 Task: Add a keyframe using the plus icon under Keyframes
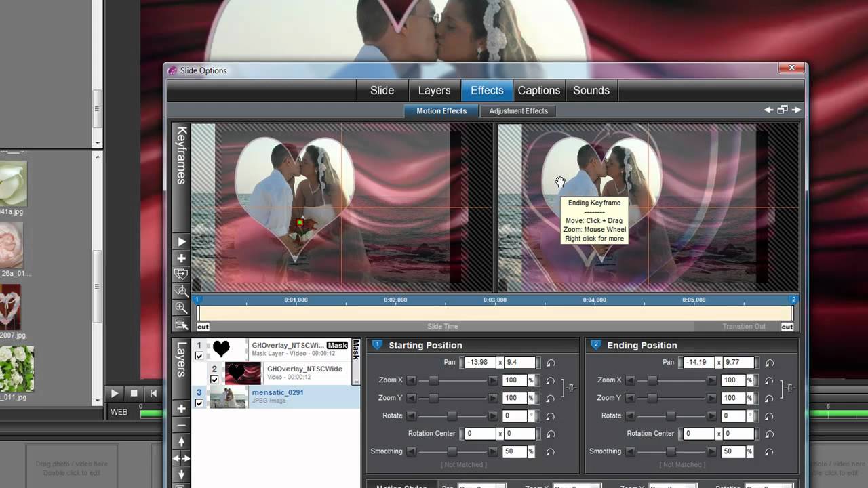tap(181, 258)
